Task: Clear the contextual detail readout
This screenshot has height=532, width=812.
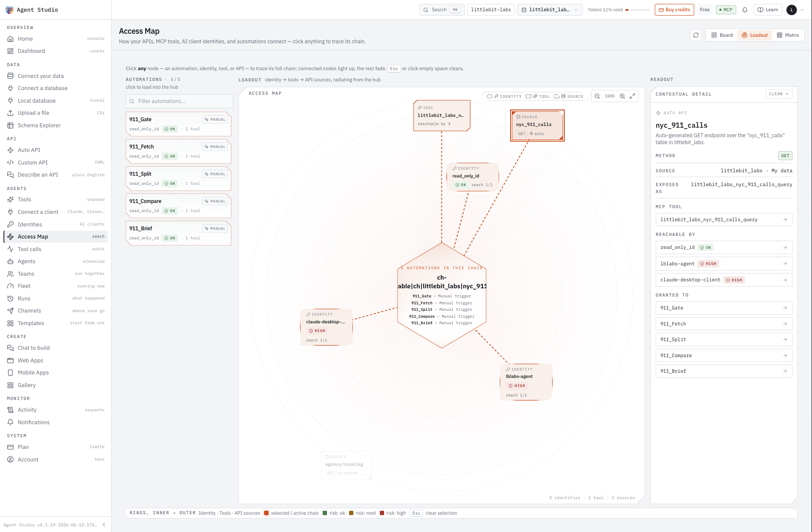Action: [x=779, y=94]
